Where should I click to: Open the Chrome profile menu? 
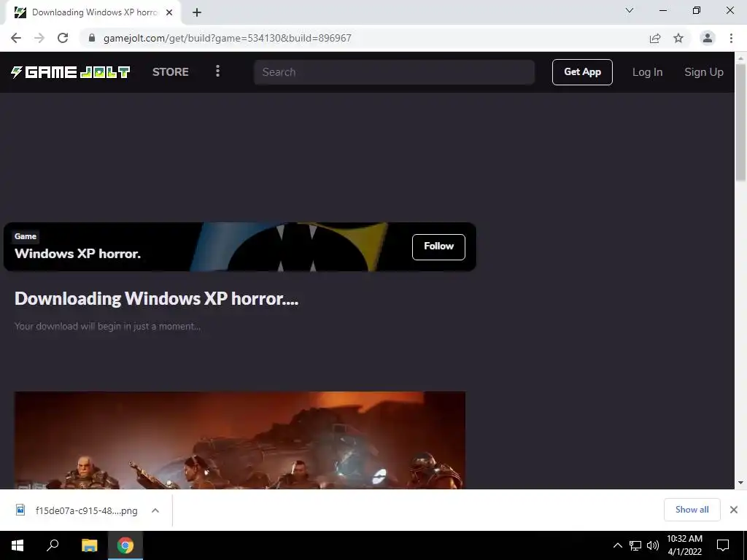coord(708,38)
